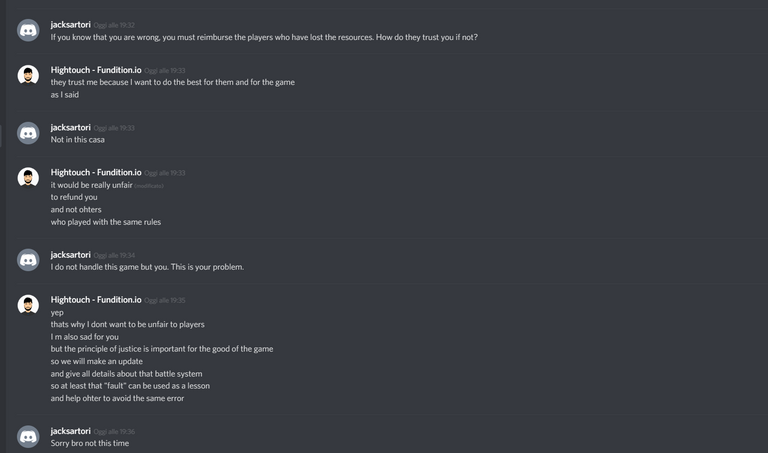Click the 19:32 timestamp on first message
Image resolution: width=768 pixels, height=453 pixels.
(114, 25)
